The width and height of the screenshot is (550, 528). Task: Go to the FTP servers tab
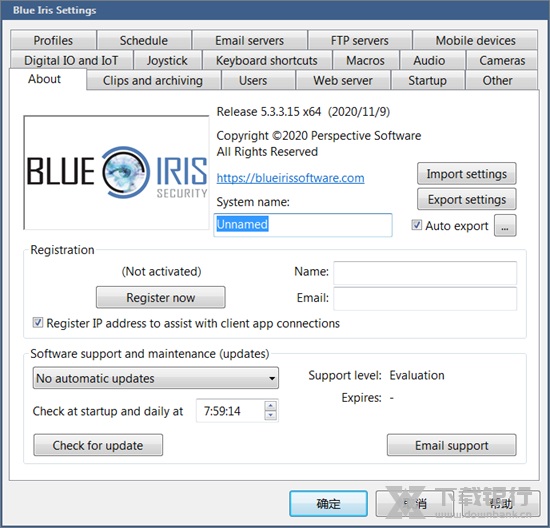point(360,40)
